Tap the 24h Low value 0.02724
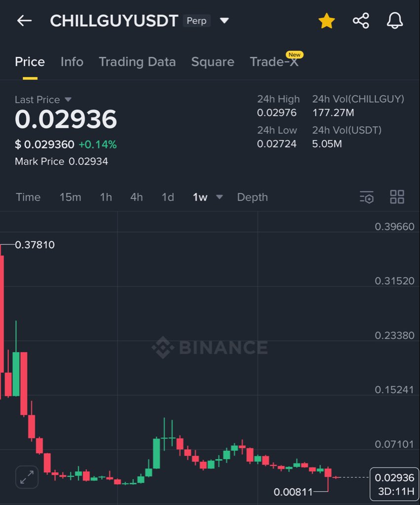Viewport: 420px width, 505px height. 276,144
